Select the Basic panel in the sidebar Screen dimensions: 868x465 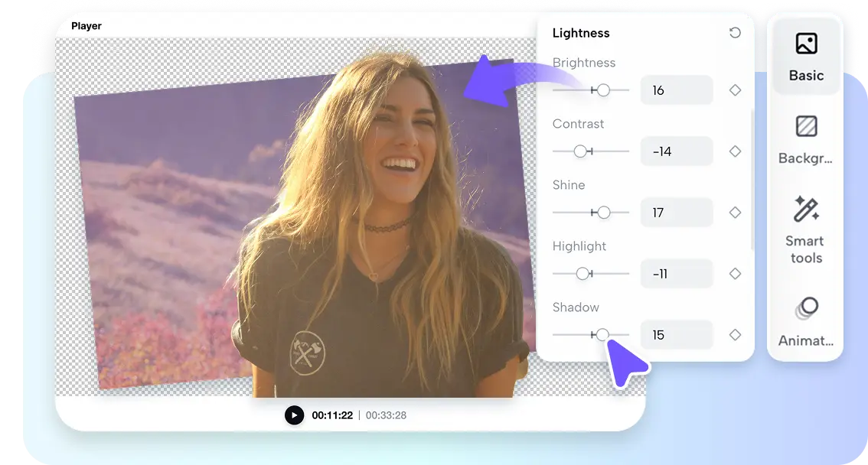click(x=805, y=57)
